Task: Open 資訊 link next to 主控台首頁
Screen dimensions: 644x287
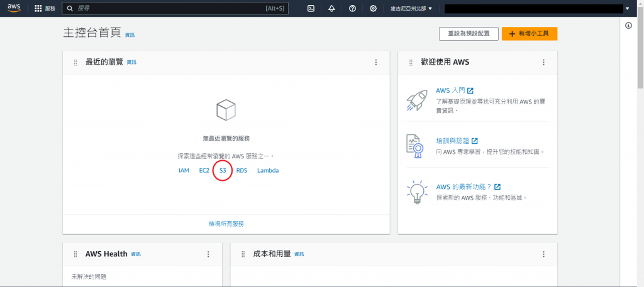Action: (x=130, y=35)
